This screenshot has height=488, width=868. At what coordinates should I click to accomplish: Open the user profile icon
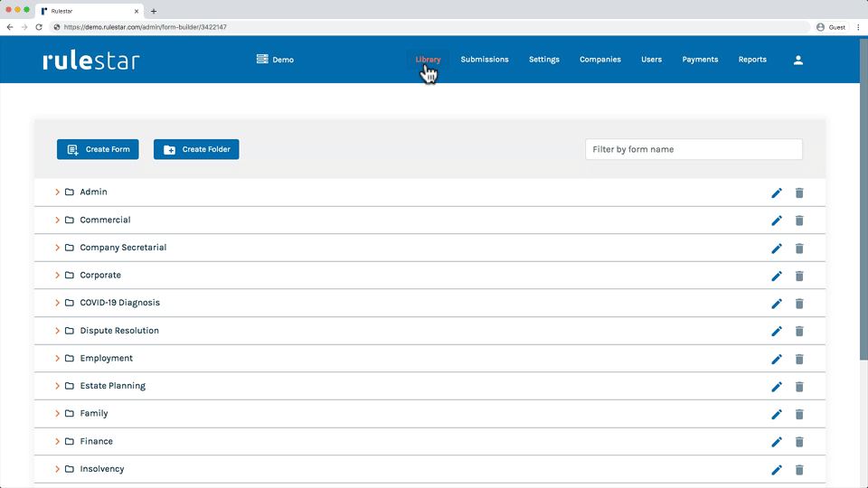(797, 60)
